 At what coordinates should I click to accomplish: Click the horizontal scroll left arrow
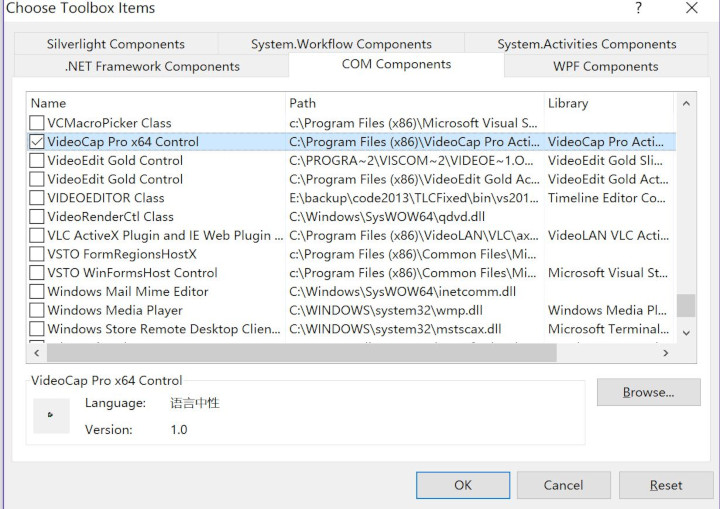click(x=36, y=353)
